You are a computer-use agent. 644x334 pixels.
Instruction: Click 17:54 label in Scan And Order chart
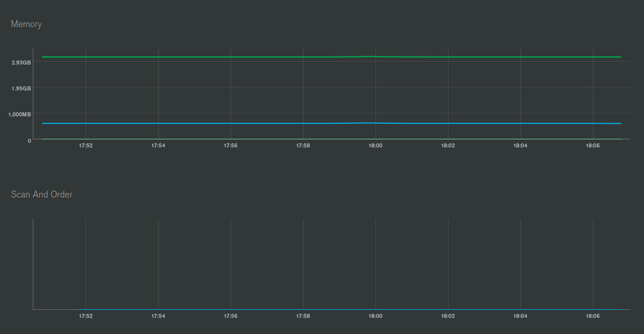tap(158, 316)
